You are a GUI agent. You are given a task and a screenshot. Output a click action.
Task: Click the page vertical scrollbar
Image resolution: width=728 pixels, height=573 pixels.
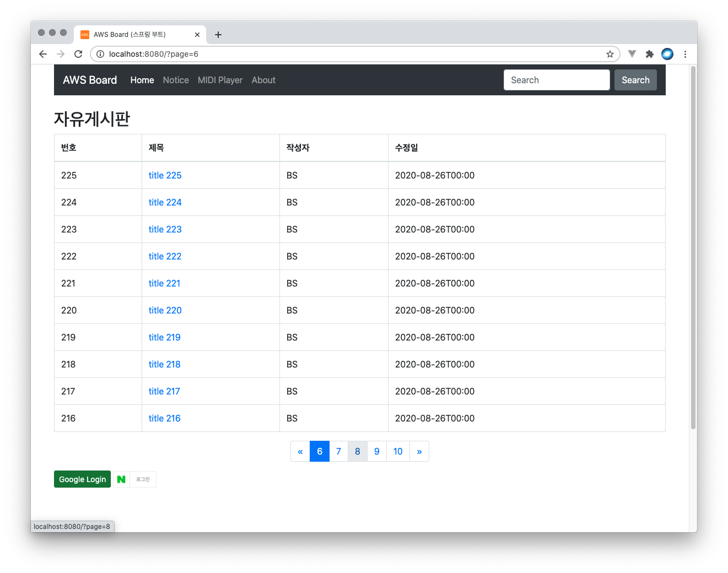[693, 248]
